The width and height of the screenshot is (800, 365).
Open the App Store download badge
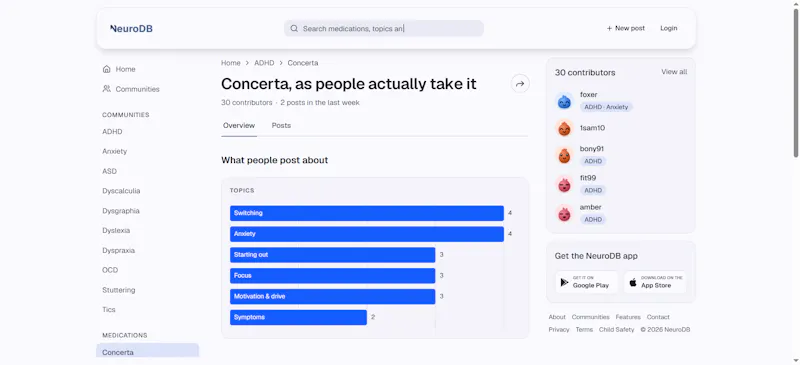tap(655, 282)
